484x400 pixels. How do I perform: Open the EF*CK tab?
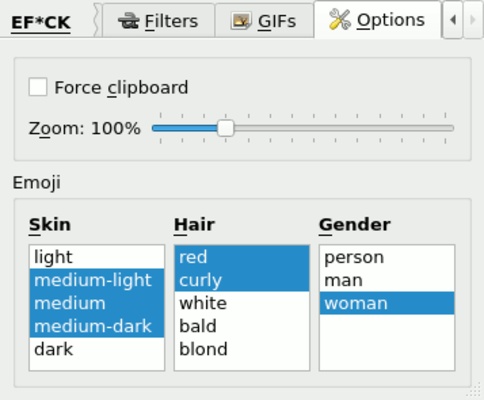pos(41,23)
